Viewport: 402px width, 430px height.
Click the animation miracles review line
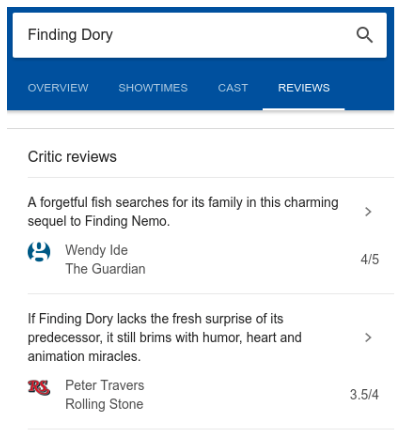84,356
